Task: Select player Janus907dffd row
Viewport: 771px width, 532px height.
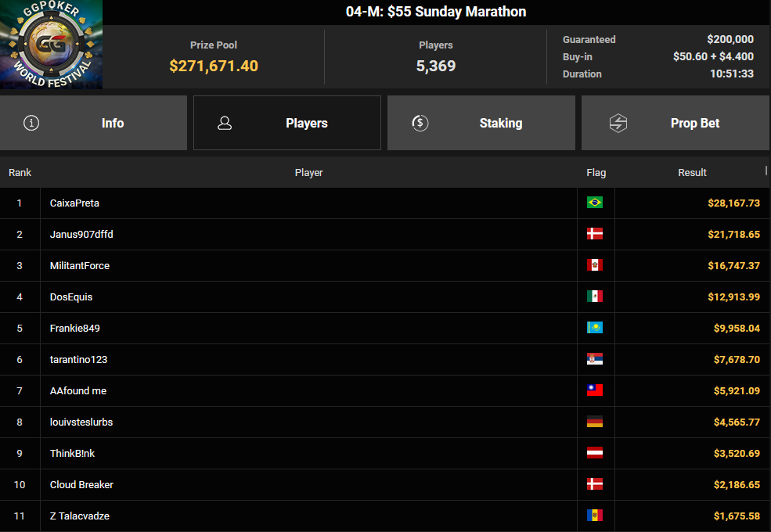Action: 384,235
